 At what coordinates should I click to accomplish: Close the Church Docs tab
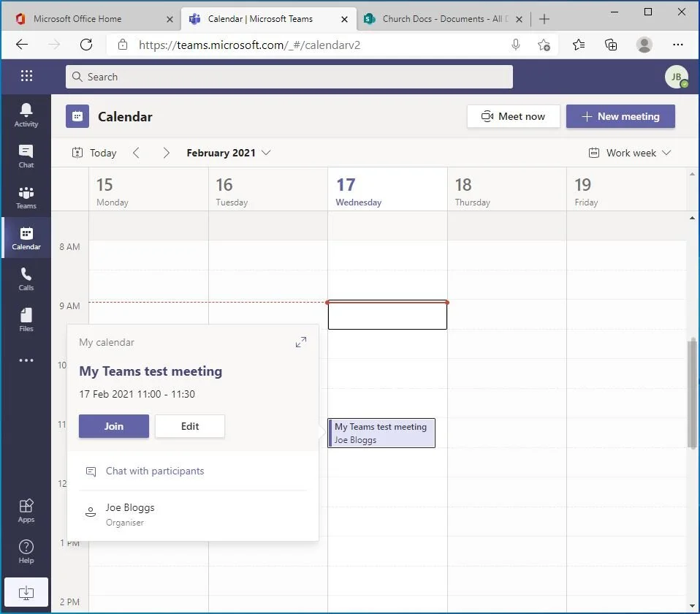point(520,19)
